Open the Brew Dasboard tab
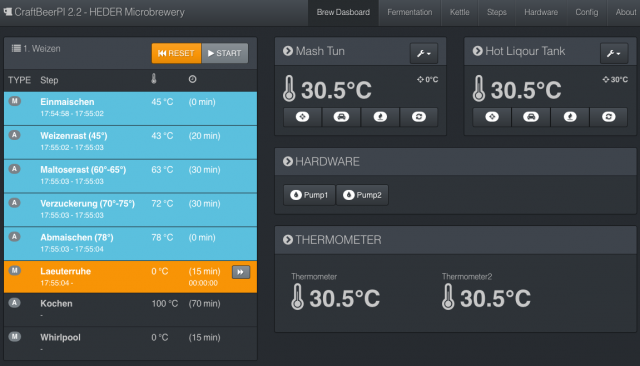640x366 pixels. click(x=343, y=12)
